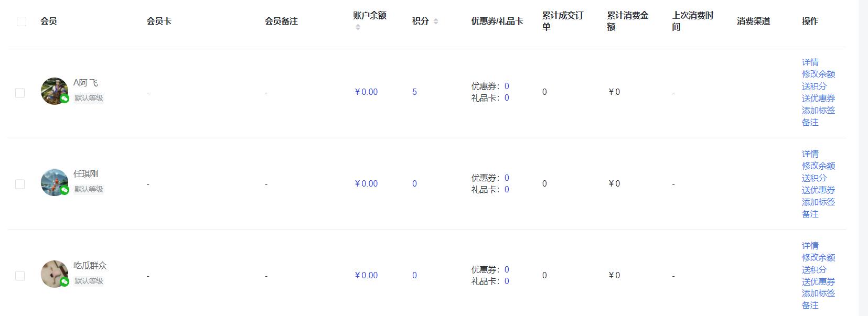Click 任琪刚's account balance ¥0.00
This screenshot has width=868, height=316.
(x=366, y=184)
